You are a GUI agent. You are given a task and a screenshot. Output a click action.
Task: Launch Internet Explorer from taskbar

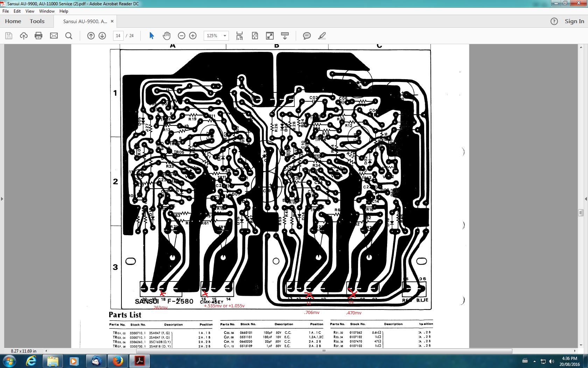tap(31, 361)
